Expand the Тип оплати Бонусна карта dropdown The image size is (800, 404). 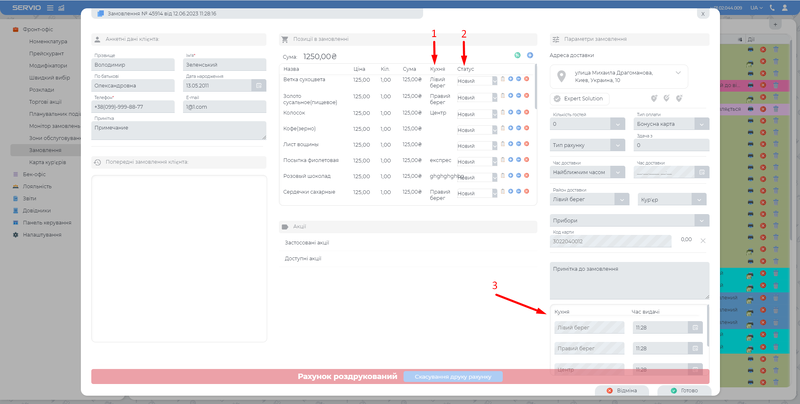pos(702,123)
